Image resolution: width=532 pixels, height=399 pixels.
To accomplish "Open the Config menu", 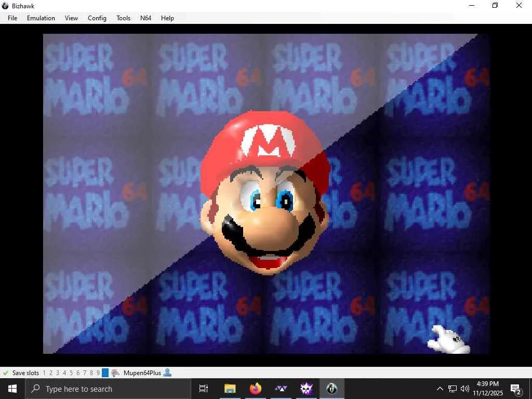I will [97, 18].
